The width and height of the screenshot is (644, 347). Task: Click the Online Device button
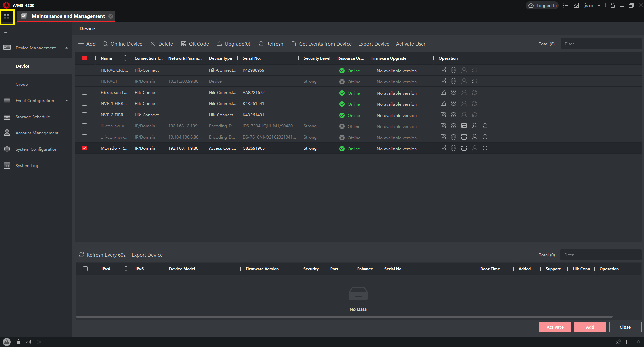pyautogui.click(x=122, y=44)
